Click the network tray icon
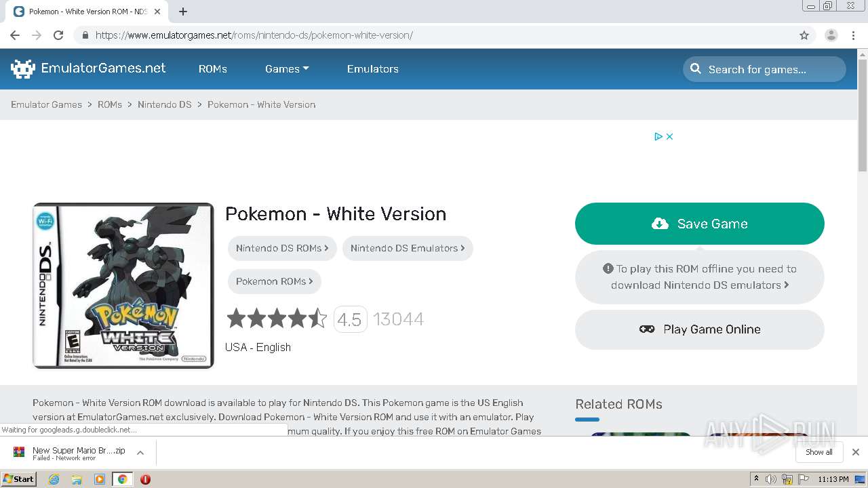This screenshot has width=868, height=488. (x=787, y=479)
